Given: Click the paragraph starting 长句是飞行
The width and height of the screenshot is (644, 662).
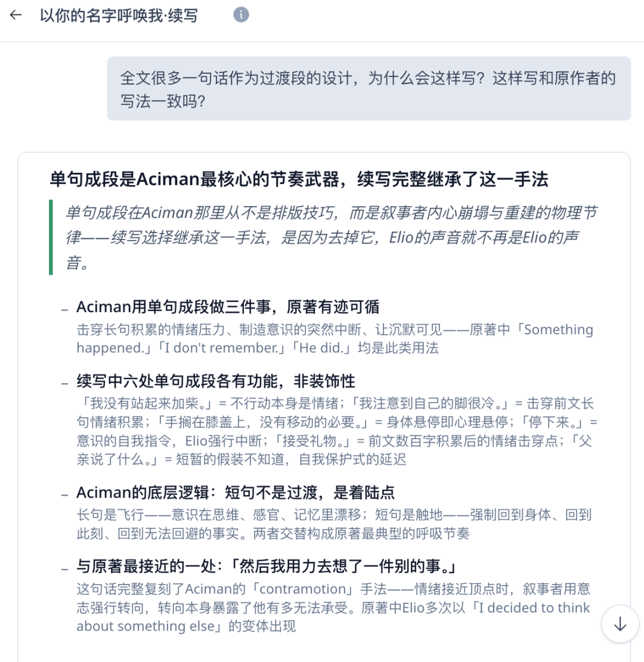Looking at the screenshot, I should [334, 524].
